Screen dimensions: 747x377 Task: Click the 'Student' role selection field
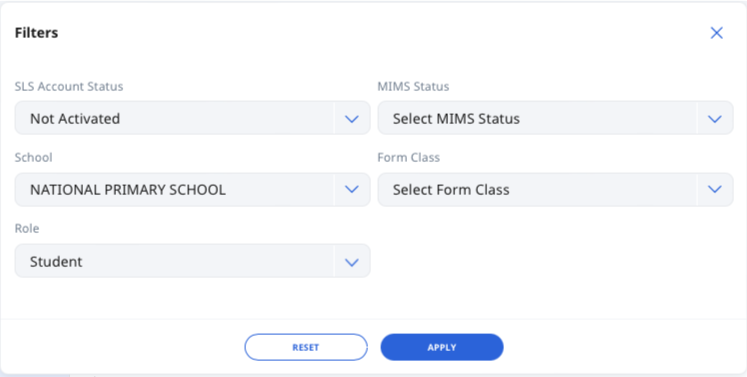(x=192, y=261)
